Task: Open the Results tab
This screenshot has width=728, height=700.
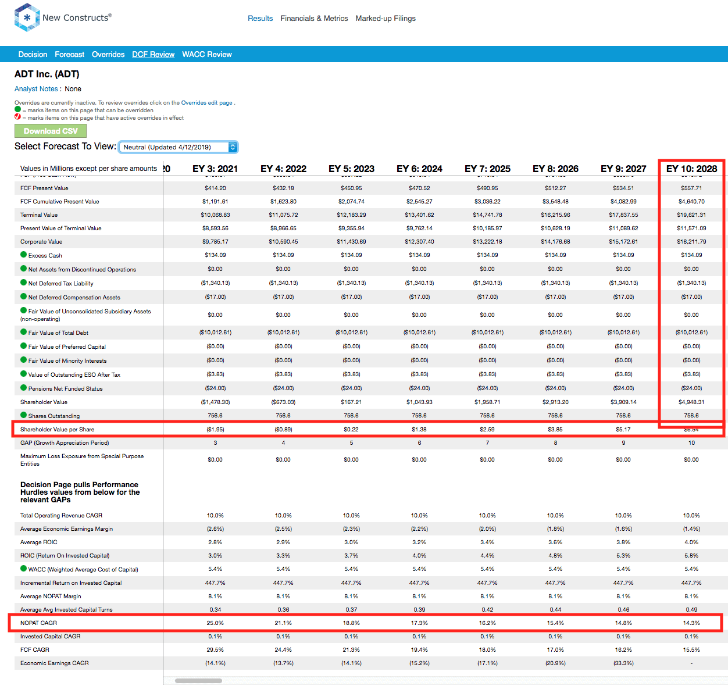Action: point(260,19)
